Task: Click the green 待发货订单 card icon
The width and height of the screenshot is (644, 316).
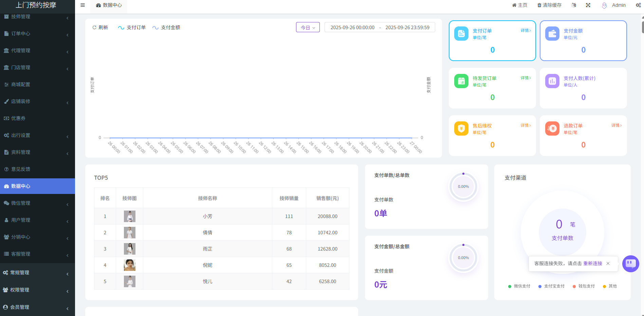Action: coord(461,81)
